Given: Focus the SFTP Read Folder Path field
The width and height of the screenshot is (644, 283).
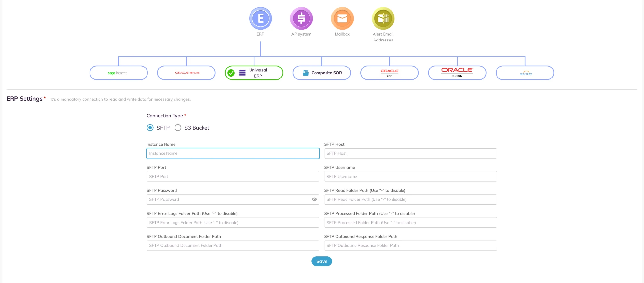Looking at the screenshot, I should tap(410, 199).
